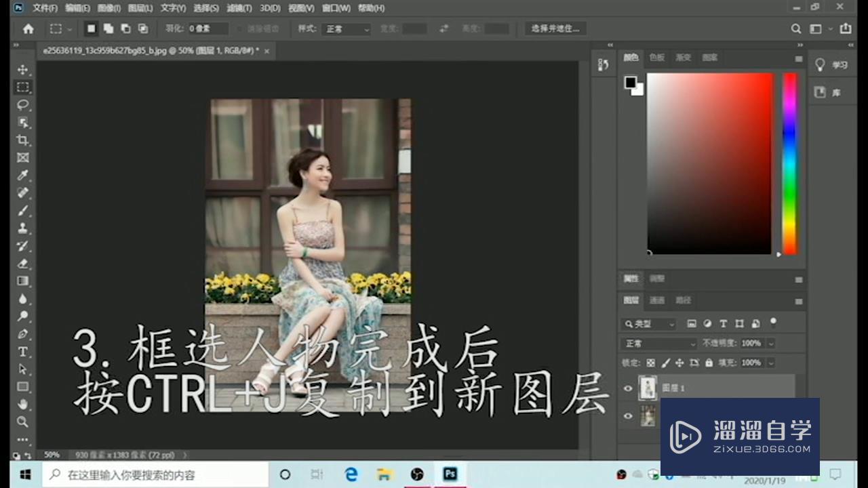The width and height of the screenshot is (868, 488).
Task: Toggle the lower layer's visibility eye
Action: coord(628,416)
